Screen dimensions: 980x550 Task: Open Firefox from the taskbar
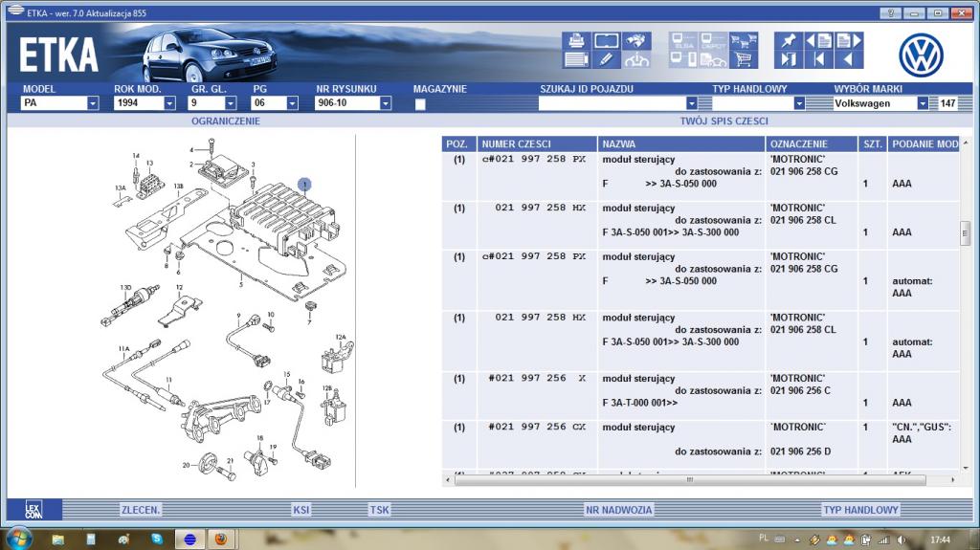pos(221,539)
